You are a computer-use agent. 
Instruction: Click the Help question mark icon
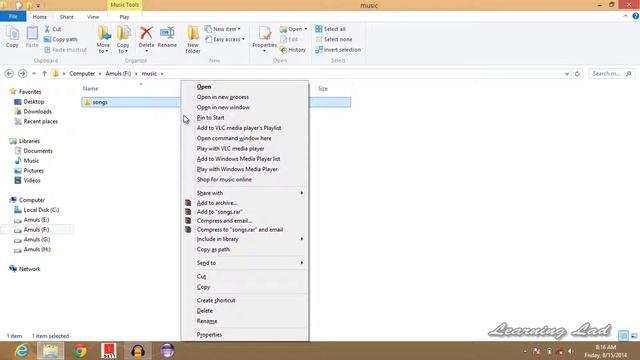(636, 16)
